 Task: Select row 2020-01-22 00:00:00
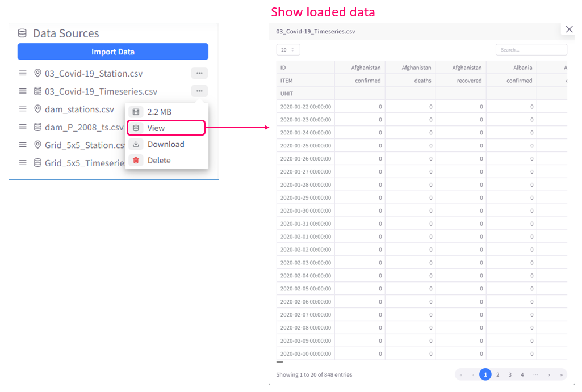pyautogui.click(x=422, y=107)
